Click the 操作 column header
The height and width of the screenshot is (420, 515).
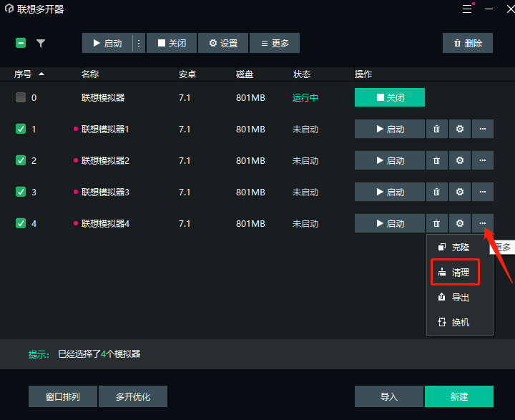(x=363, y=74)
